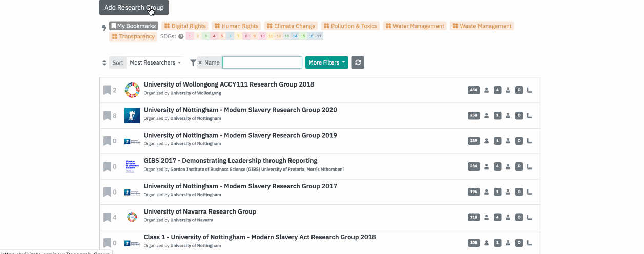The height and width of the screenshot is (254, 644).
Task: Select SDG 1 color chip
Action: 190,36
